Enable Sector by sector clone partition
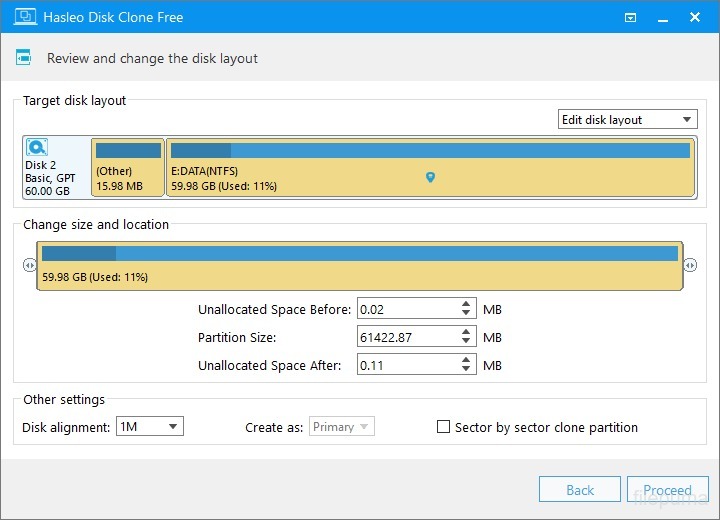 tap(444, 427)
